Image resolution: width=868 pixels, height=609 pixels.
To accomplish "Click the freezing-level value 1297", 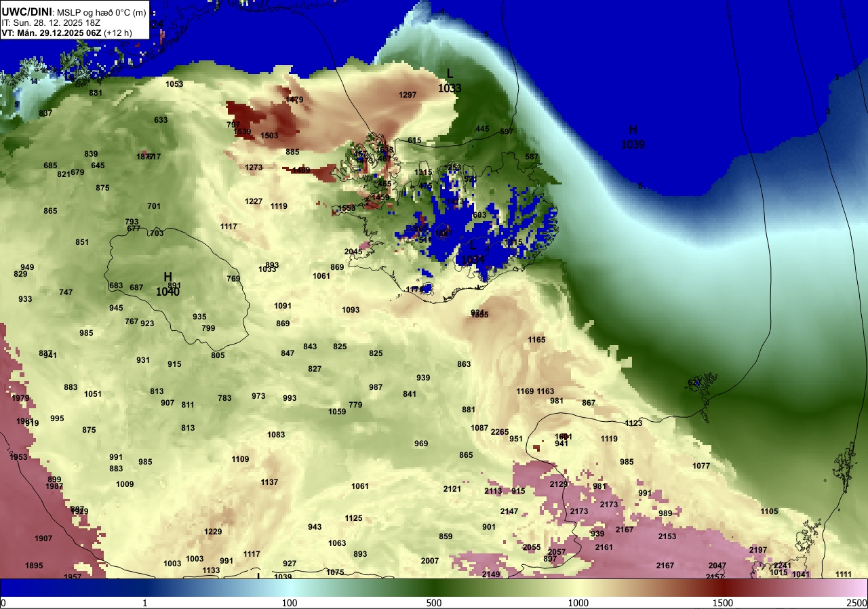I will click(x=408, y=95).
